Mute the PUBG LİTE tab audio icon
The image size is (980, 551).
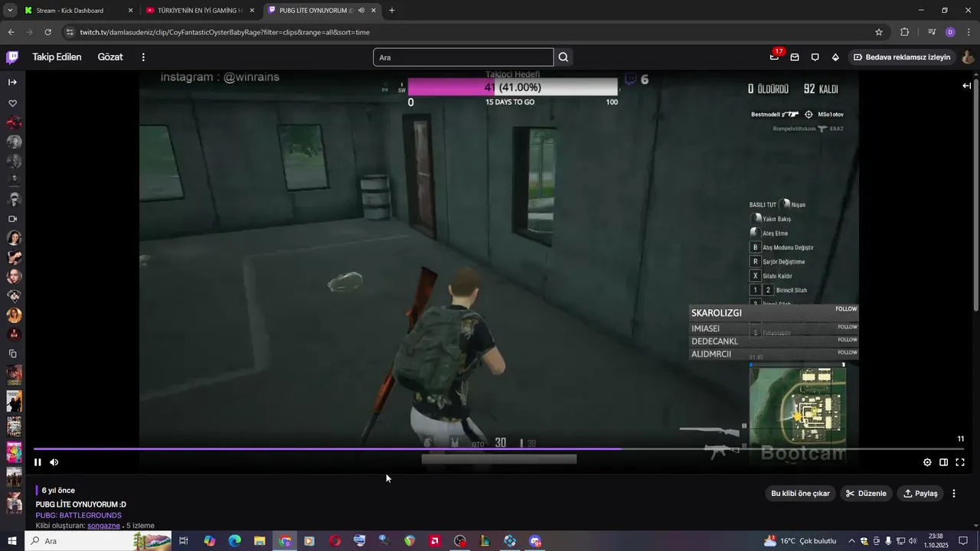pyautogui.click(x=361, y=11)
